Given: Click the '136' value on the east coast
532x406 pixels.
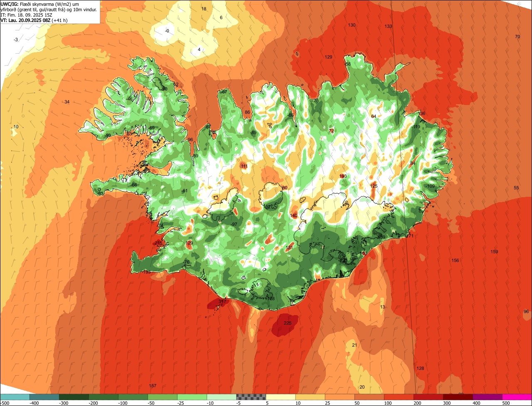Looking at the screenshot, I should 422,113.
